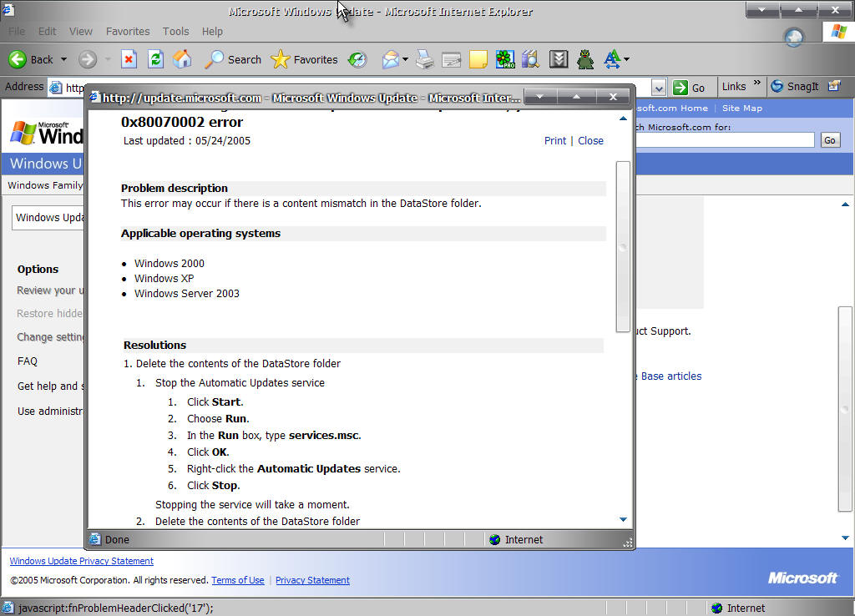Open the Edit menu
Image resolution: width=855 pixels, height=616 pixels.
tap(47, 32)
